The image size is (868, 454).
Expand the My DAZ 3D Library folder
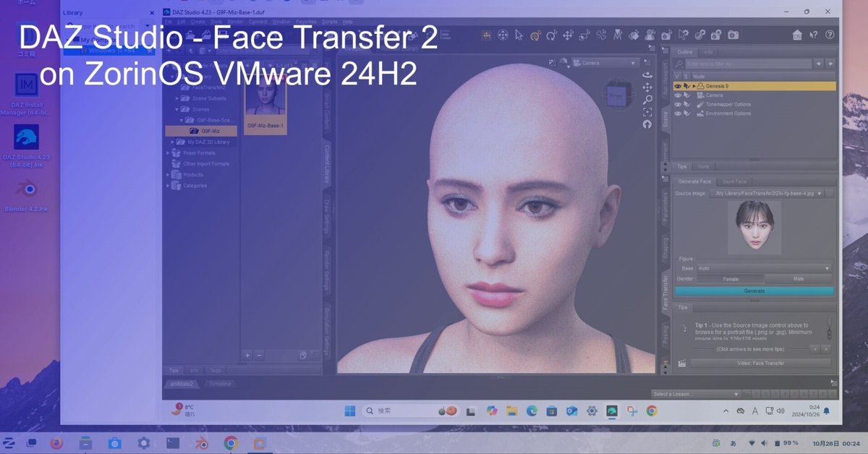172,142
